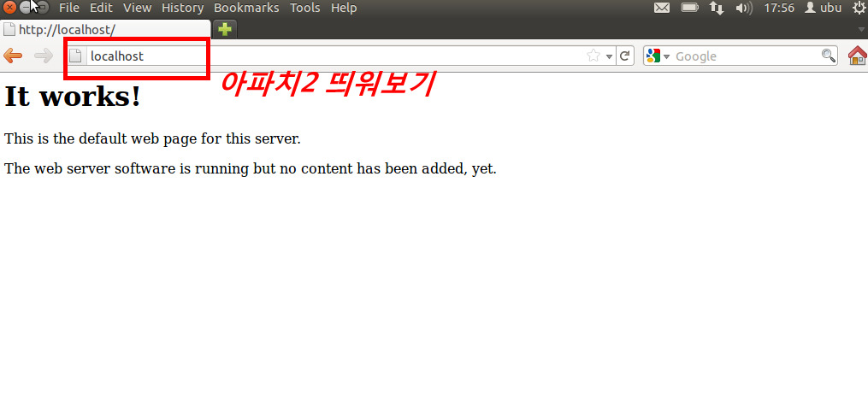The image size is (868, 394).
Task: Open the volume indicator in the system tray
Action: pyautogui.click(x=743, y=9)
